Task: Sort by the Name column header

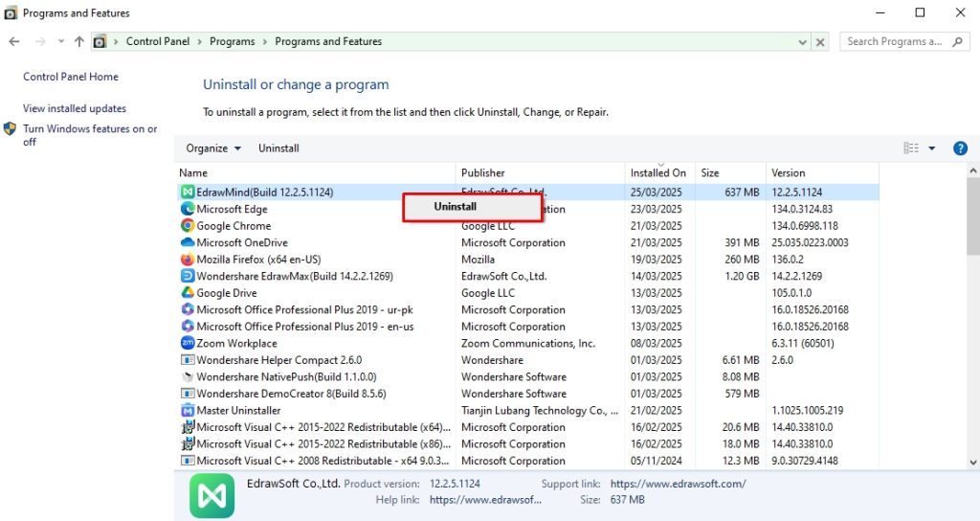Action: pos(315,172)
